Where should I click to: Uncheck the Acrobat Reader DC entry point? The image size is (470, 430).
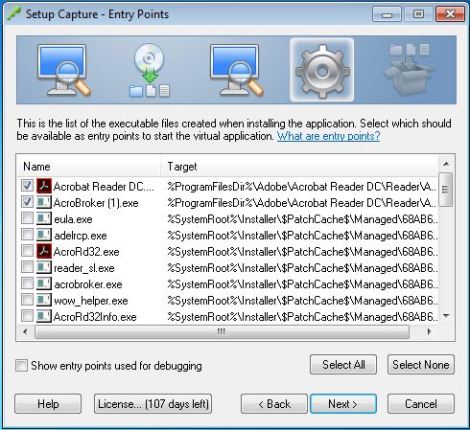pyautogui.click(x=27, y=186)
